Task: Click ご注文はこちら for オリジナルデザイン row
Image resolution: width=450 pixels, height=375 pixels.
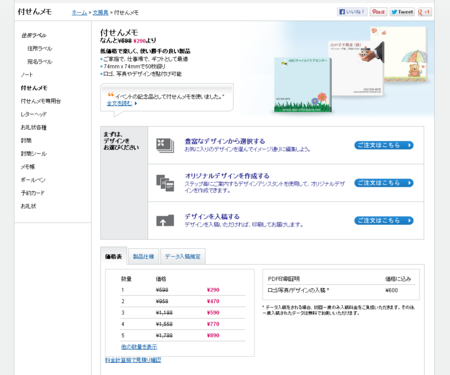Action: pos(384,183)
